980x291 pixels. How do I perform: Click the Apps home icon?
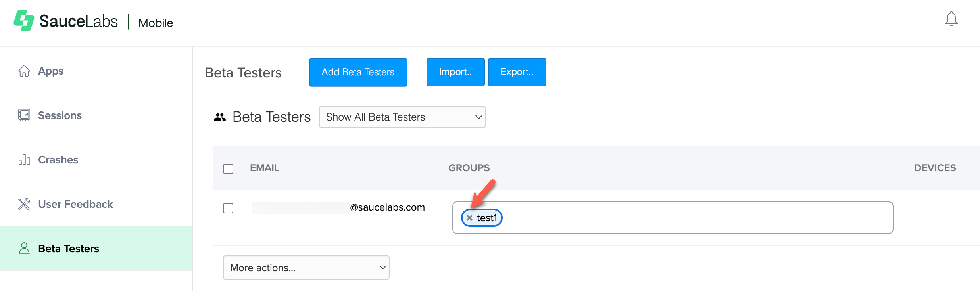pyautogui.click(x=24, y=71)
